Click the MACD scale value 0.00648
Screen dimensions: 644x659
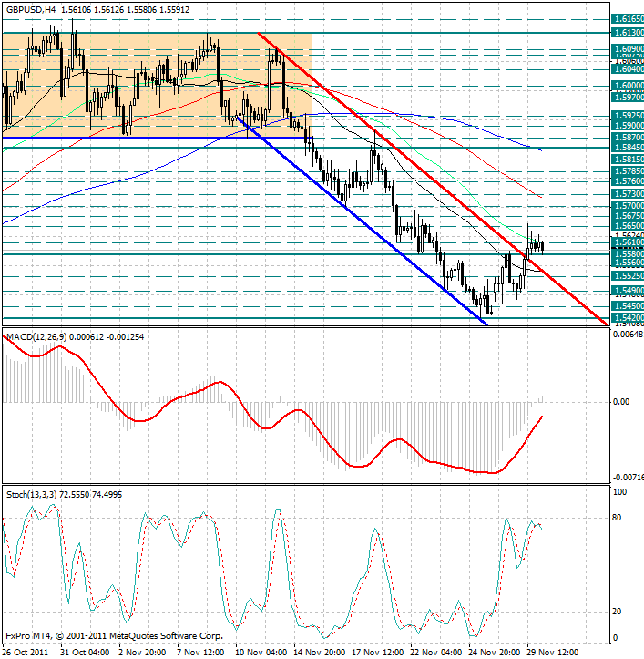628,335
